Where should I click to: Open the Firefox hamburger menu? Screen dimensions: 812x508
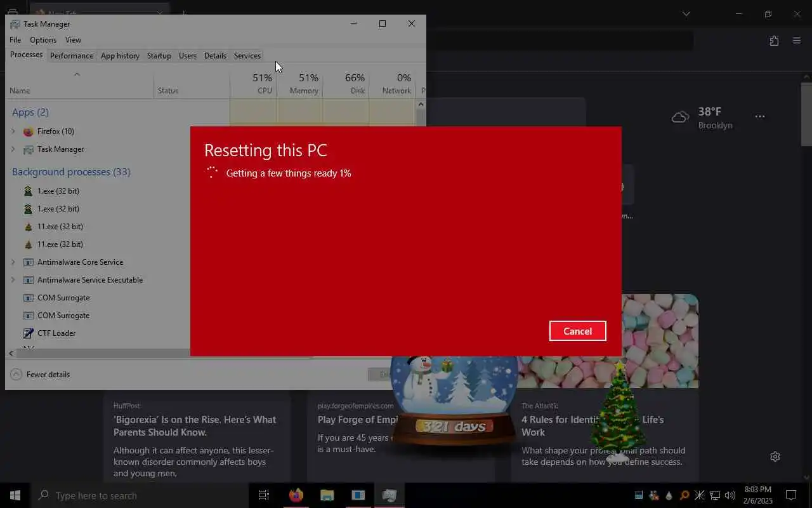797,41
